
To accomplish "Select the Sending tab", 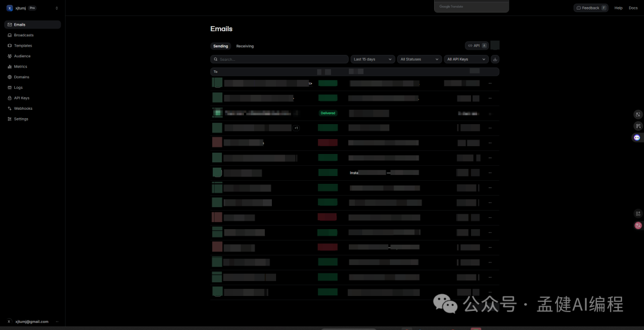I will 221,46.
